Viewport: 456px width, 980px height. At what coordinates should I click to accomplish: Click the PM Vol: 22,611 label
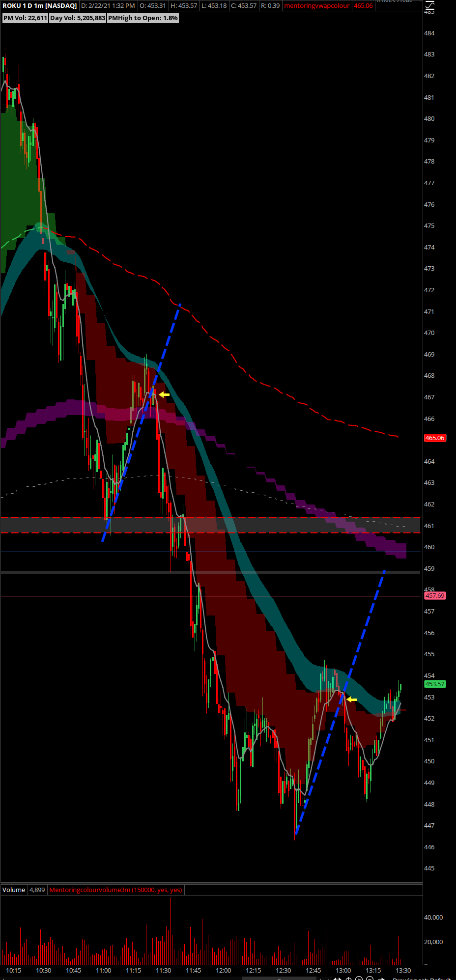tap(25, 18)
